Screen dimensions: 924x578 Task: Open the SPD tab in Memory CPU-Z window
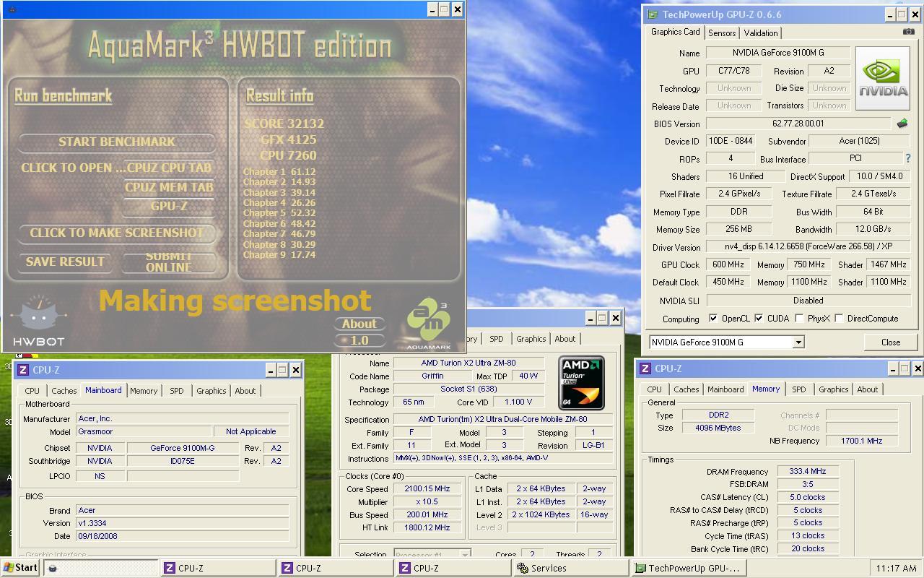[x=798, y=389]
